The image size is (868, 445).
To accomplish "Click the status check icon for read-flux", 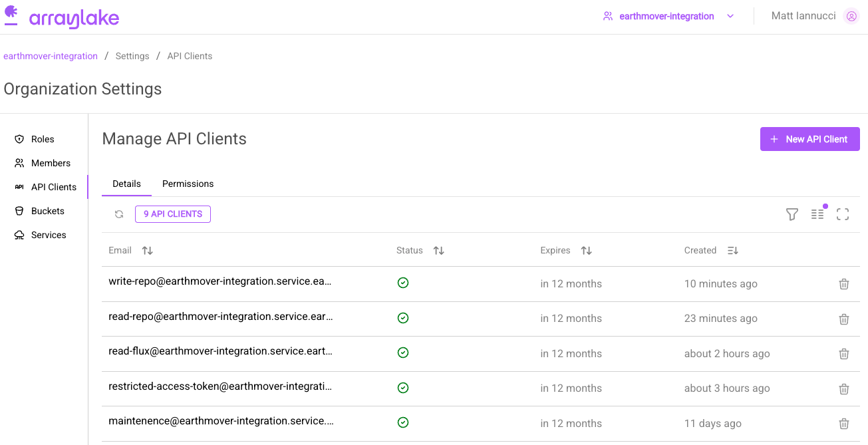I will pos(402,353).
